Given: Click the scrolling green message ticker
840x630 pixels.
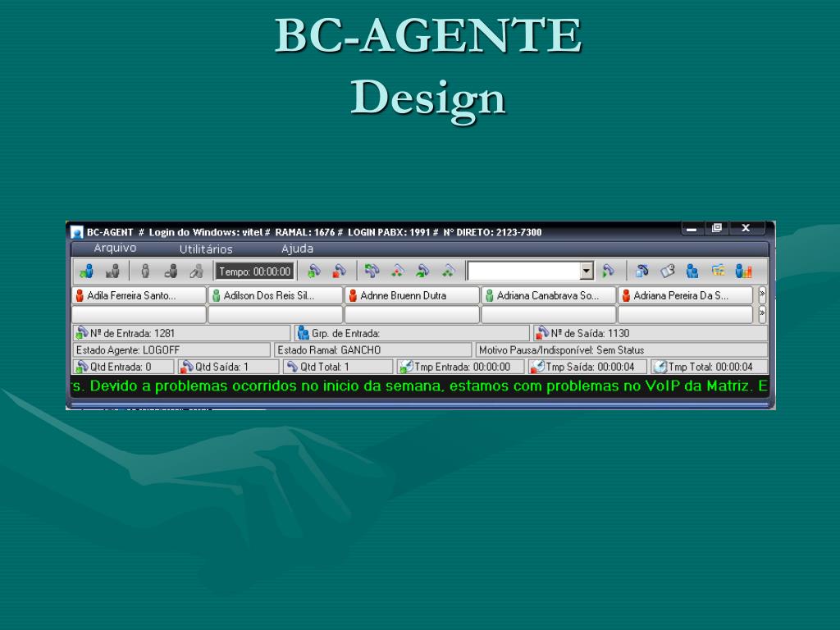Looking at the screenshot, I should point(420,386).
